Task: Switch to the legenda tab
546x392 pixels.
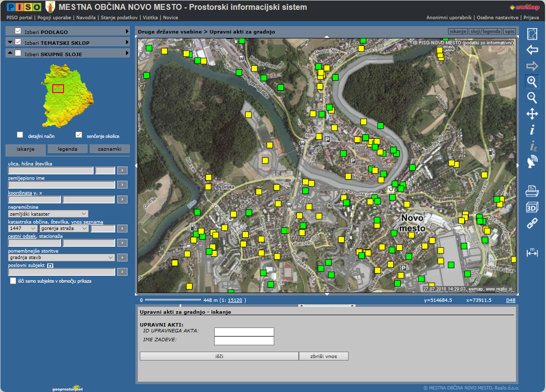Action: (67, 149)
